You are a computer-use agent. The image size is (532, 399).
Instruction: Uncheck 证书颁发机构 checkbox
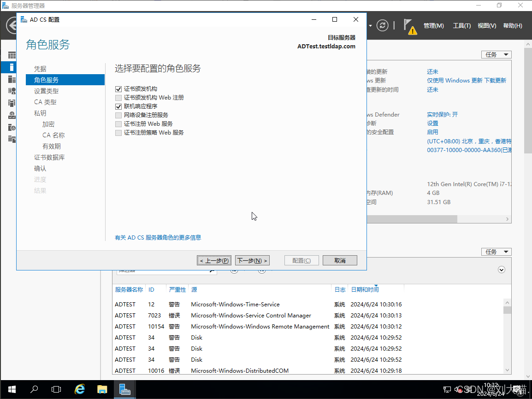click(118, 89)
